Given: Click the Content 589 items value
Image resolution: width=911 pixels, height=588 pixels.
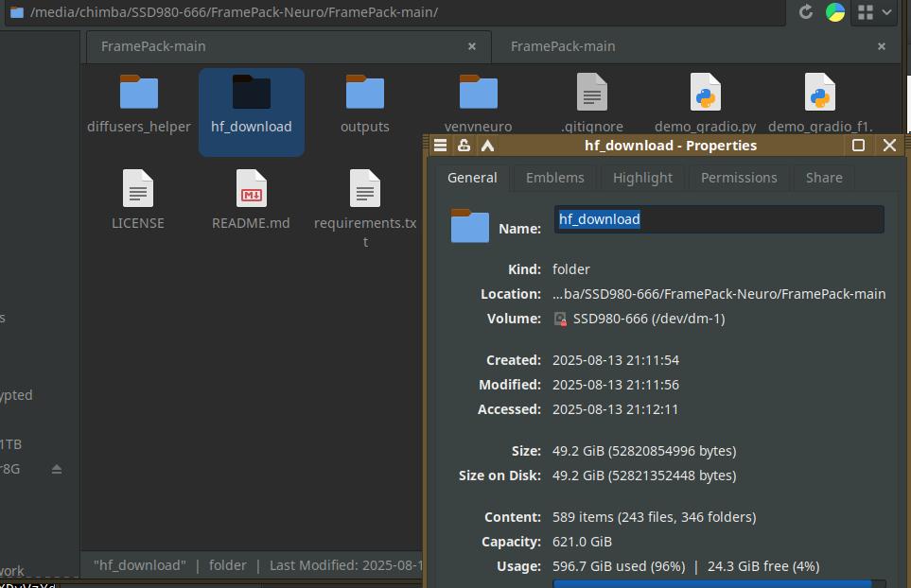Looking at the screenshot, I should (x=655, y=517).
